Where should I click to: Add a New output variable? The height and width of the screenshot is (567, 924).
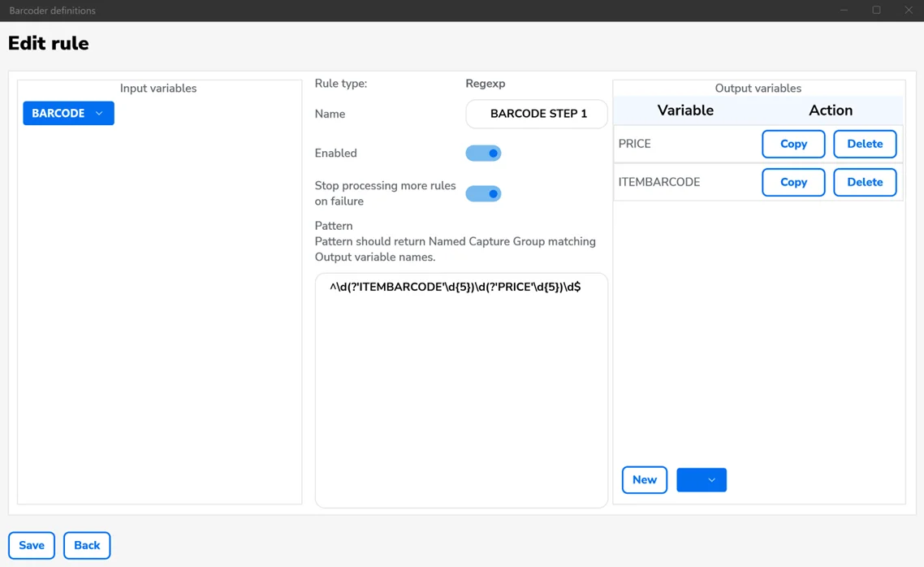[645, 480]
